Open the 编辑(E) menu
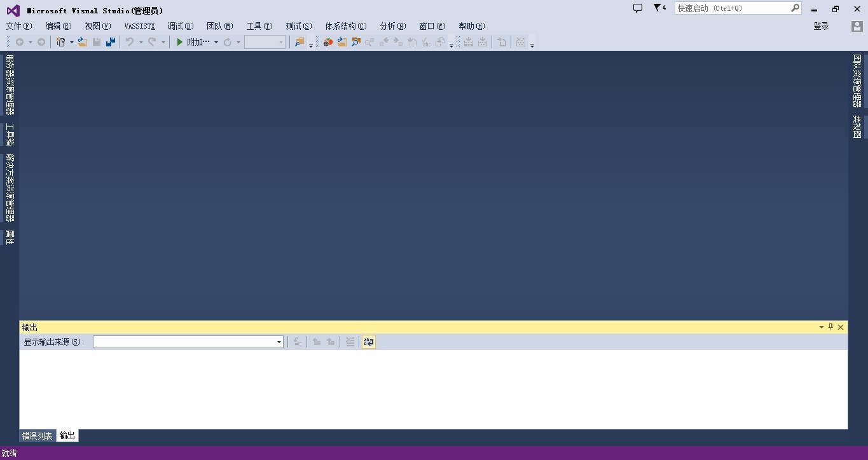 click(59, 26)
